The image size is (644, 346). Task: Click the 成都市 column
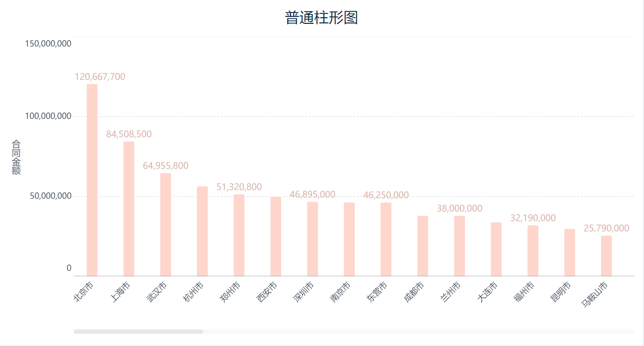422,246
